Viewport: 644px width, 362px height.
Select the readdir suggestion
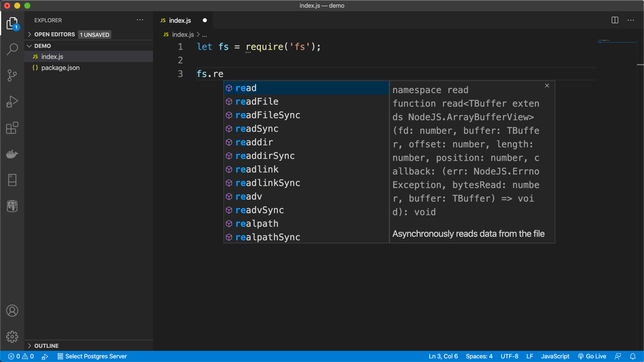[306, 142]
